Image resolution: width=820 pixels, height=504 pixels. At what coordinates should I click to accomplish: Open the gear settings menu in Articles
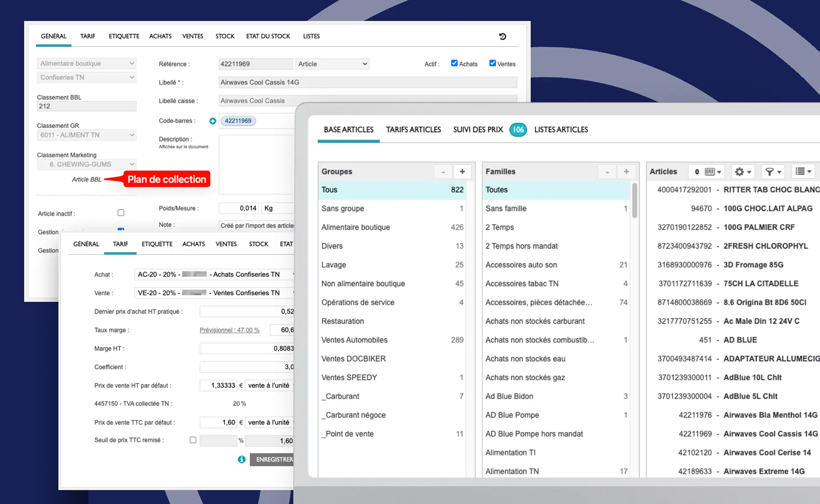coord(743,172)
